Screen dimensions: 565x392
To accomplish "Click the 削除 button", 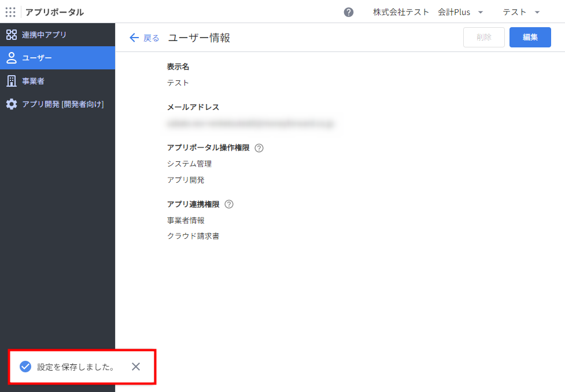I will pos(483,38).
